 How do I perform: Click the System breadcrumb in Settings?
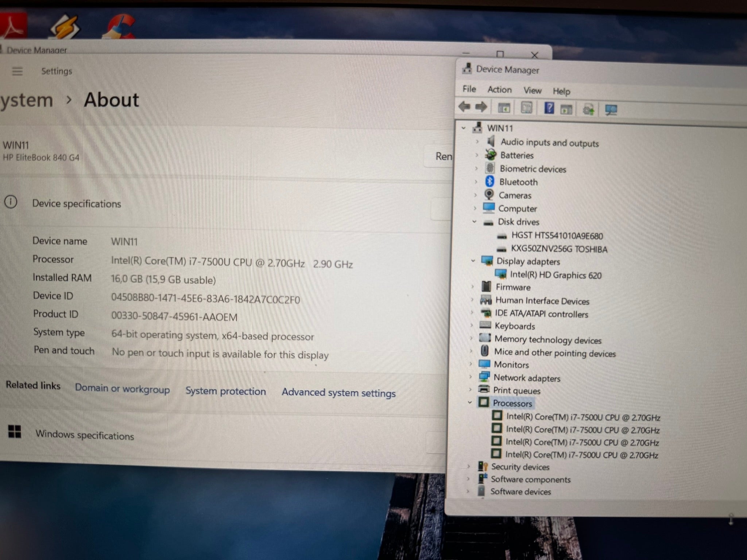click(x=26, y=101)
